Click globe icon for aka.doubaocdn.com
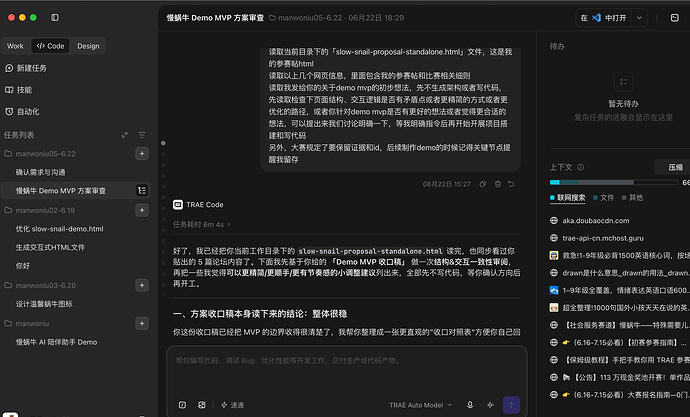Screen dimensions: 690x417 point(554,220)
